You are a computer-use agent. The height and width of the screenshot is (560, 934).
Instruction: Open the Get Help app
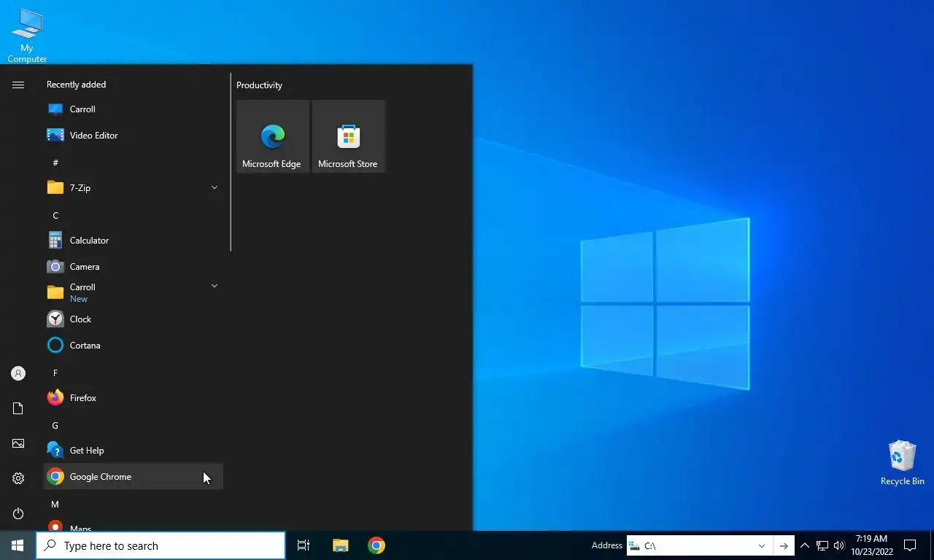133,451
